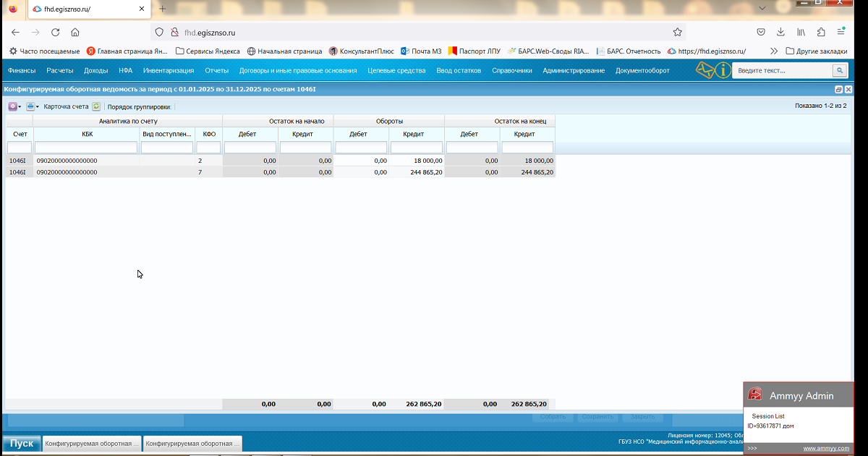The image size is (868, 456).
Task: Open the Доходы menu
Action: coord(95,71)
